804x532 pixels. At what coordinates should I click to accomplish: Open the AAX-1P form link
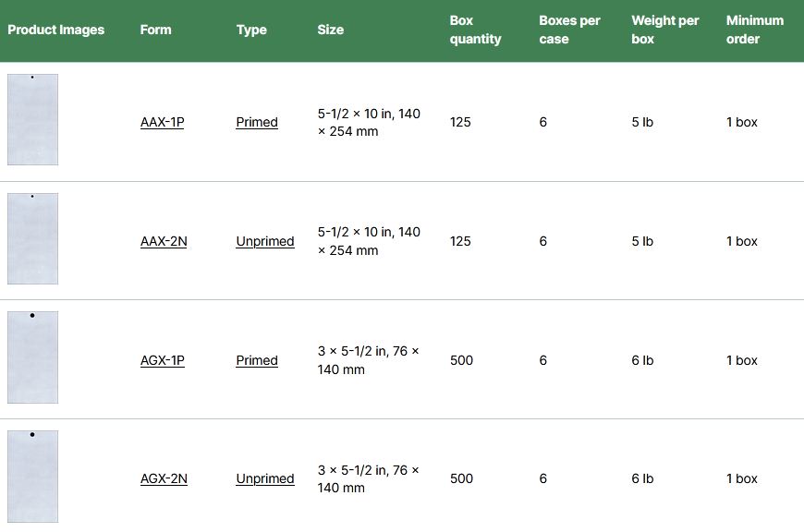(162, 122)
